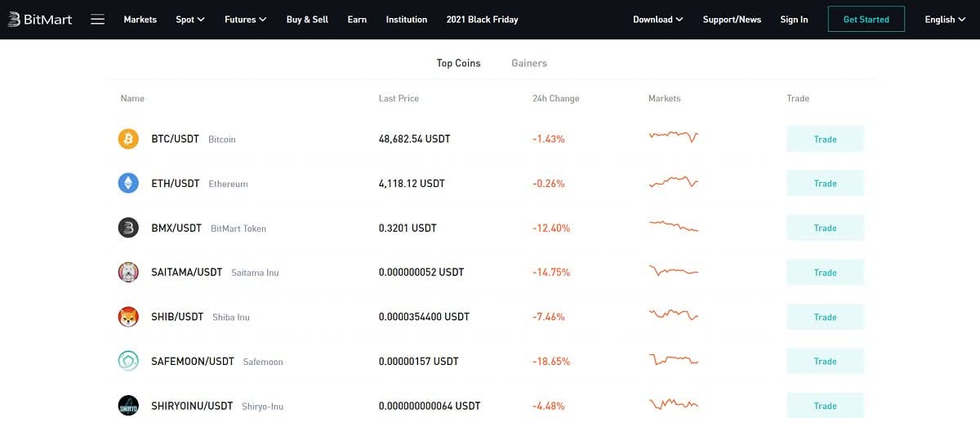Select the SAFEMOON/USDT pair name

(x=193, y=361)
